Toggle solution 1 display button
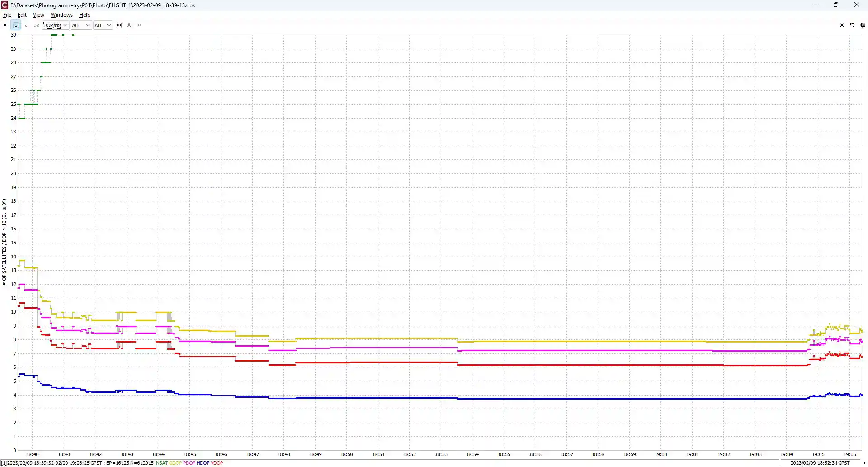The image size is (868, 467). [x=16, y=25]
